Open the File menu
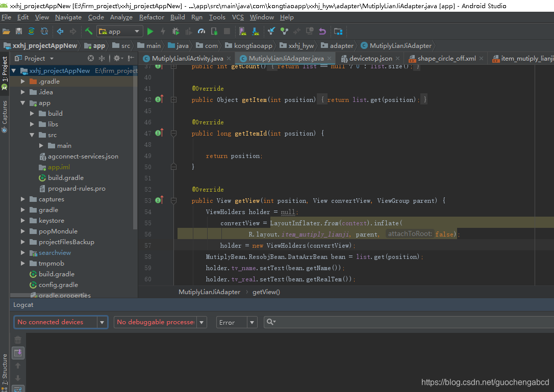Image resolution: width=554 pixels, height=392 pixels. click(6, 17)
